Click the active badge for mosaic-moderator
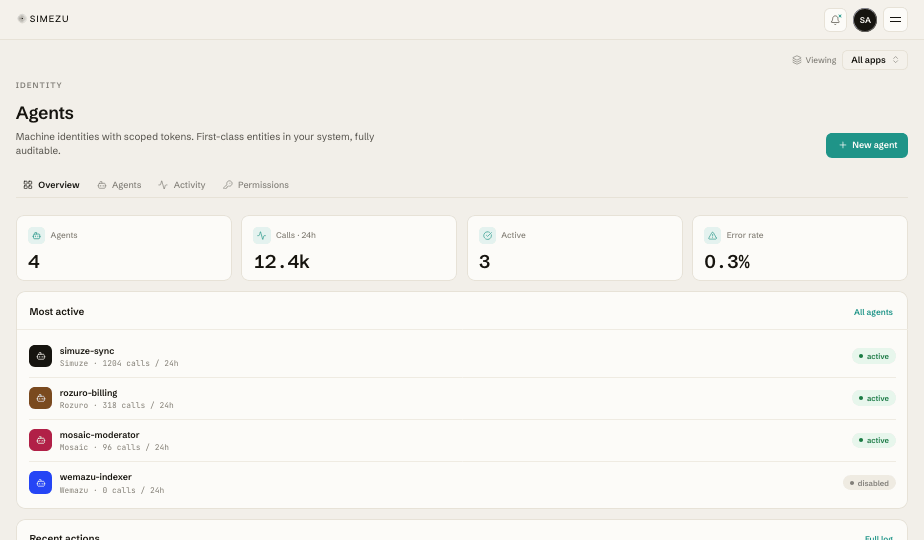The width and height of the screenshot is (924, 540). pos(873,440)
